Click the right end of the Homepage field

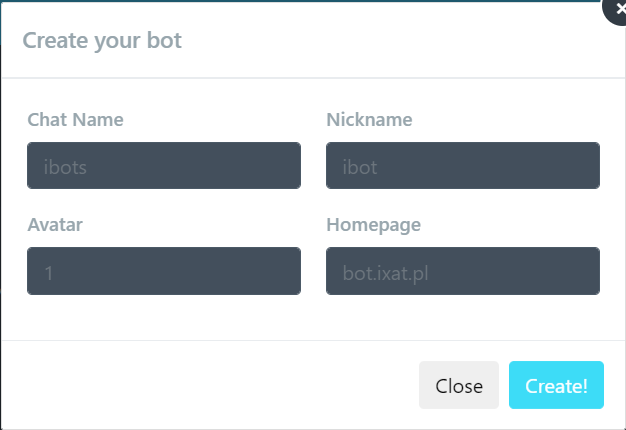pos(587,271)
